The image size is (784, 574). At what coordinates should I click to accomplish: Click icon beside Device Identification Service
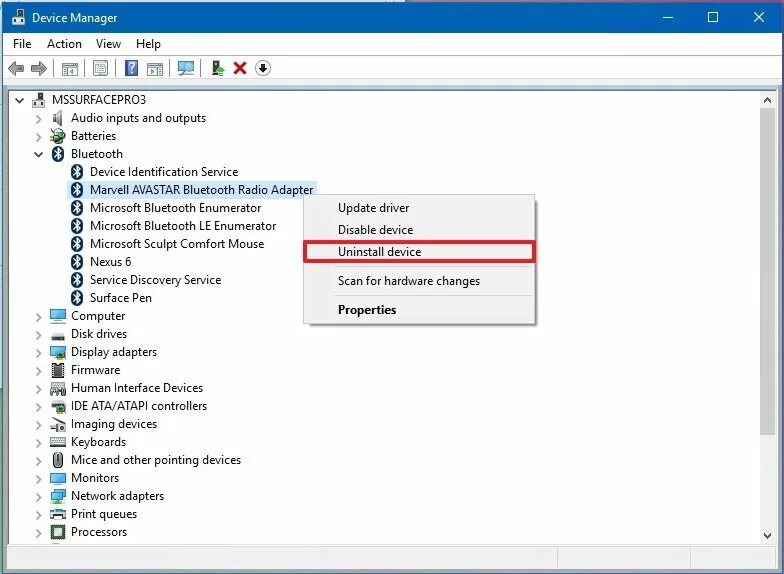pos(77,172)
